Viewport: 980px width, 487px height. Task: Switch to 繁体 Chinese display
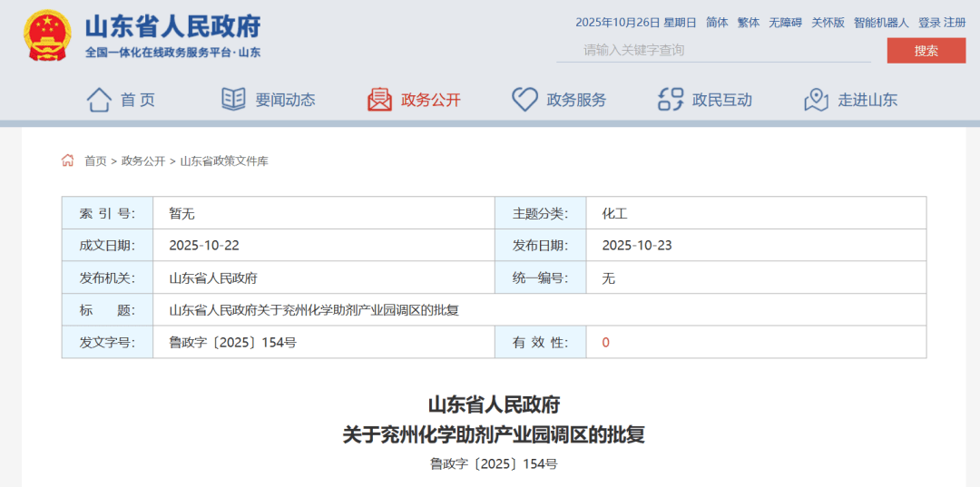coord(749,23)
